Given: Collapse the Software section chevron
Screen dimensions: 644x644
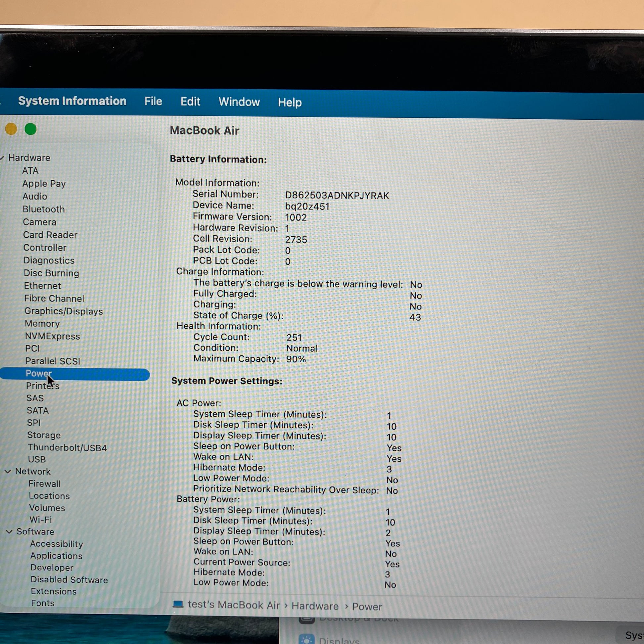Looking at the screenshot, I should point(9,531).
